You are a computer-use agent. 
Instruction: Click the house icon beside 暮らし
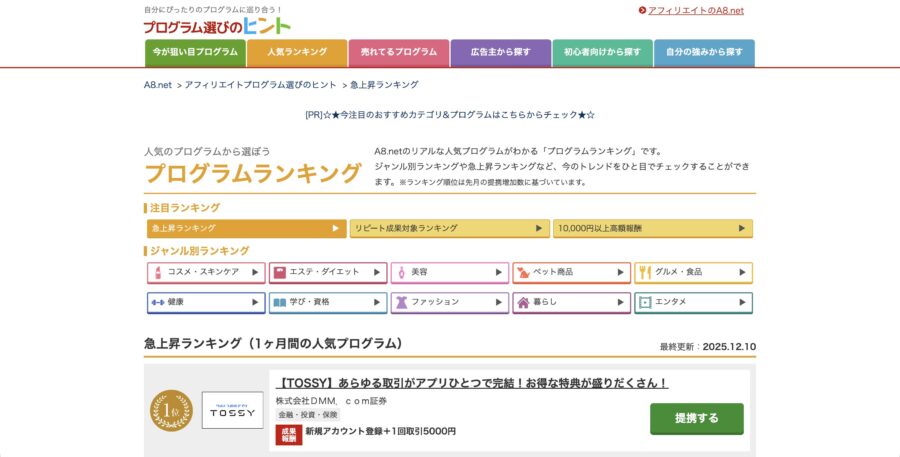click(x=523, y=303)
